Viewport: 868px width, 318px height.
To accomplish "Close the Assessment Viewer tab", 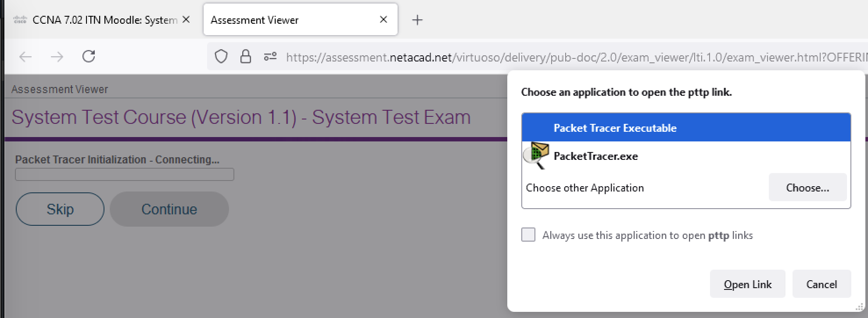I will 384,19.
